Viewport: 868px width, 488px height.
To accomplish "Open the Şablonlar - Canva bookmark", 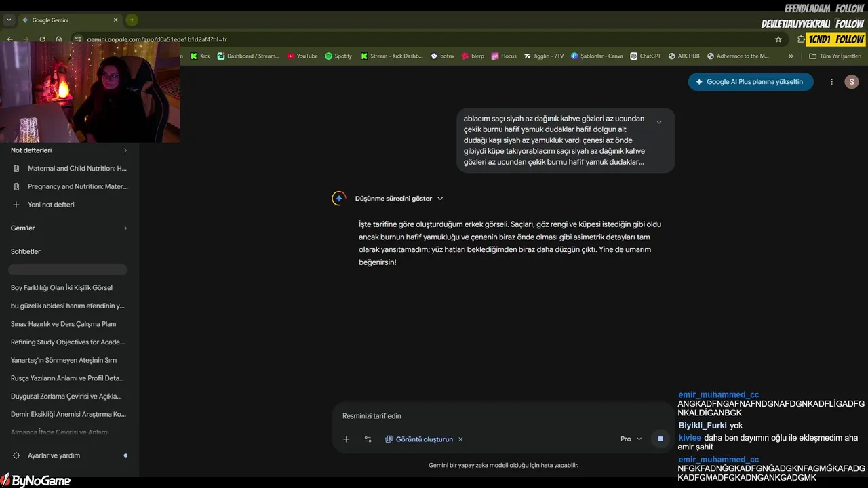I will (597, 56).
